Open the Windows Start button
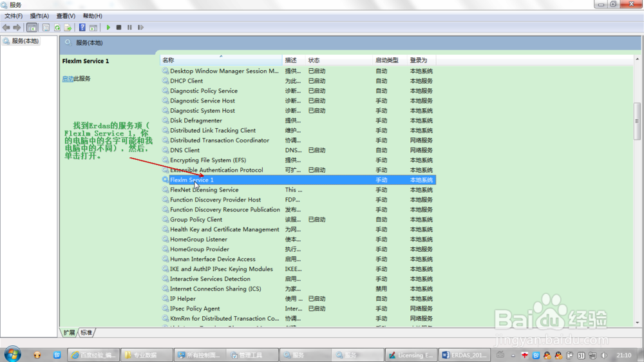644x362 pixels. pyautogui.click(x=12, y=354)
